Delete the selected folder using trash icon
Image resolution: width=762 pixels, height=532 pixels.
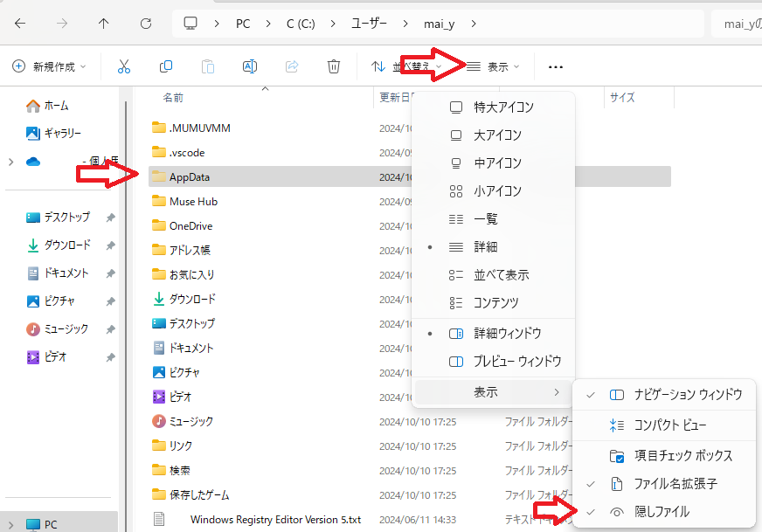coord(334,66)
